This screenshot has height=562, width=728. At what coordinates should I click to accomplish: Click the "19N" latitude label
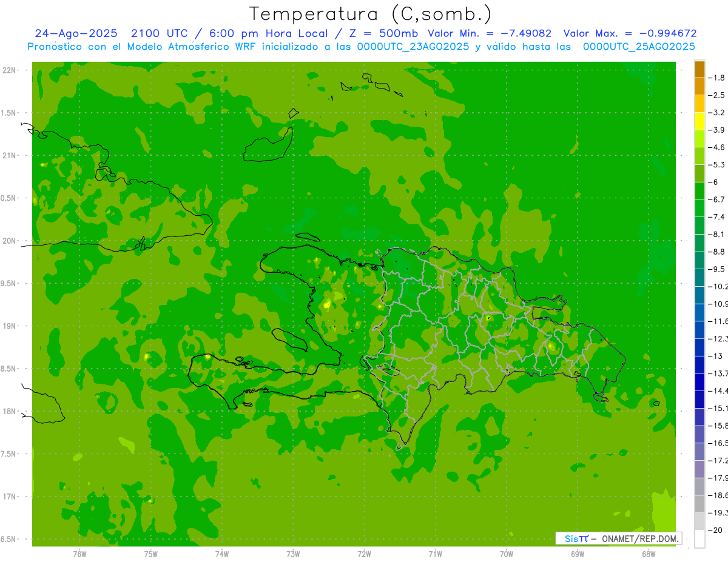coord(9,326)
